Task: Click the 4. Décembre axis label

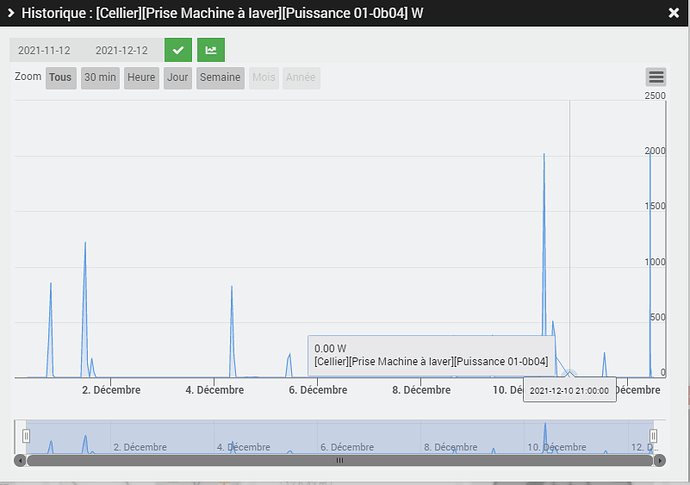Action: (x=215, y=390)
